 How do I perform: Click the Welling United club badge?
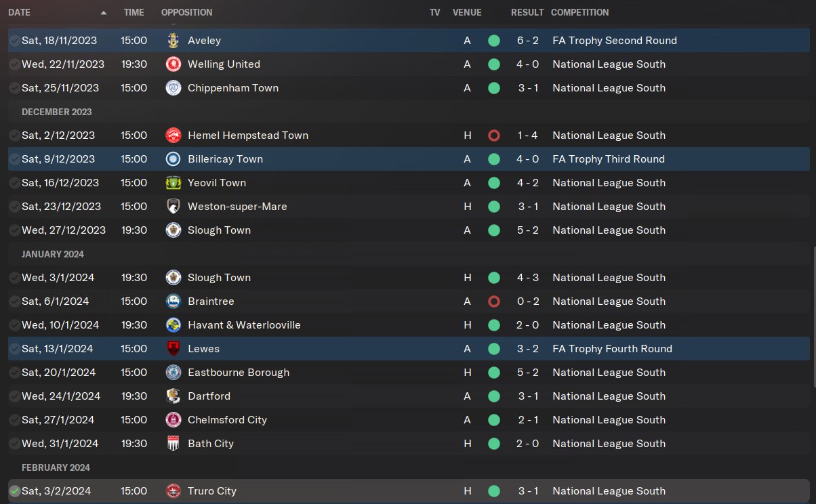[174, 64]
